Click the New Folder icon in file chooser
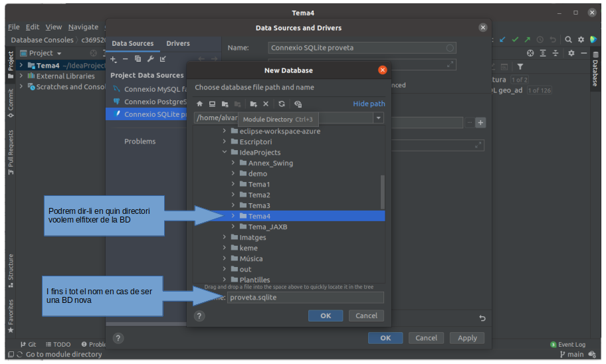This screenshot has width=606, height=364. coord(254,104)
